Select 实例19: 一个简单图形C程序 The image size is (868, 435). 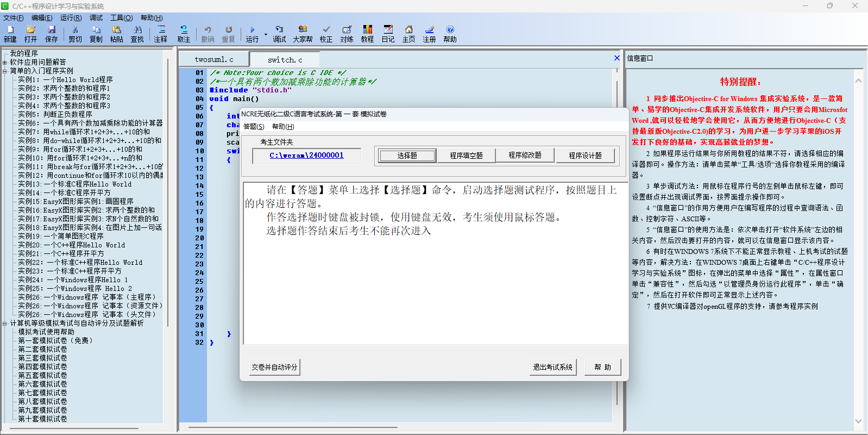pyautogui.click(x=60, y=236)
